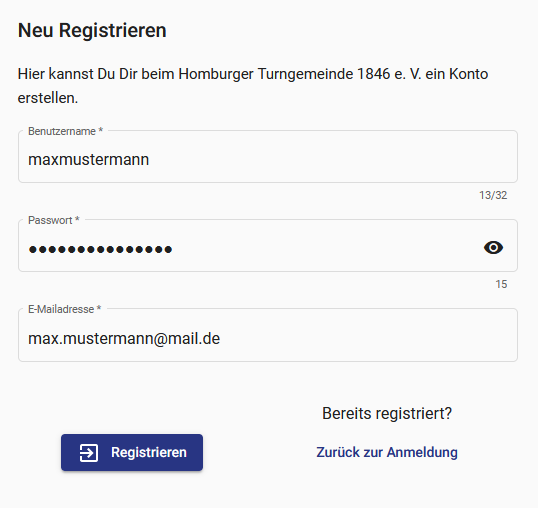
Task: Go back via Zurück zur Anmeldung
Action: tap(387, 452)
